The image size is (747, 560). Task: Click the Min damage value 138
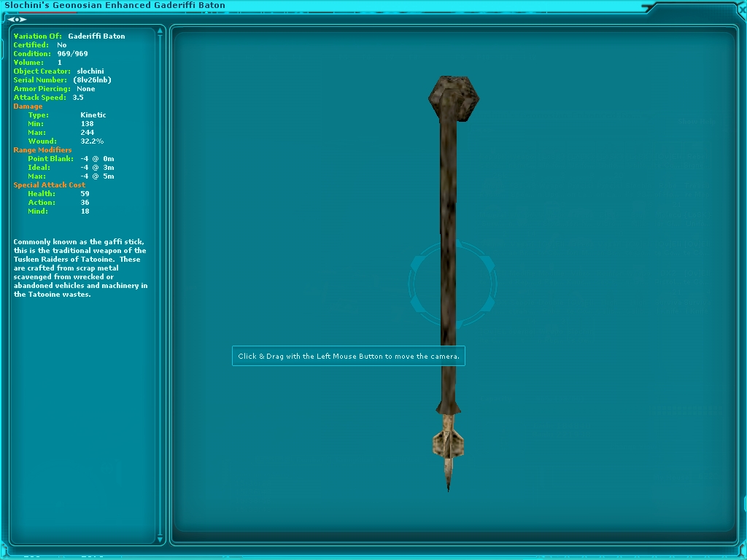(88, 124)
